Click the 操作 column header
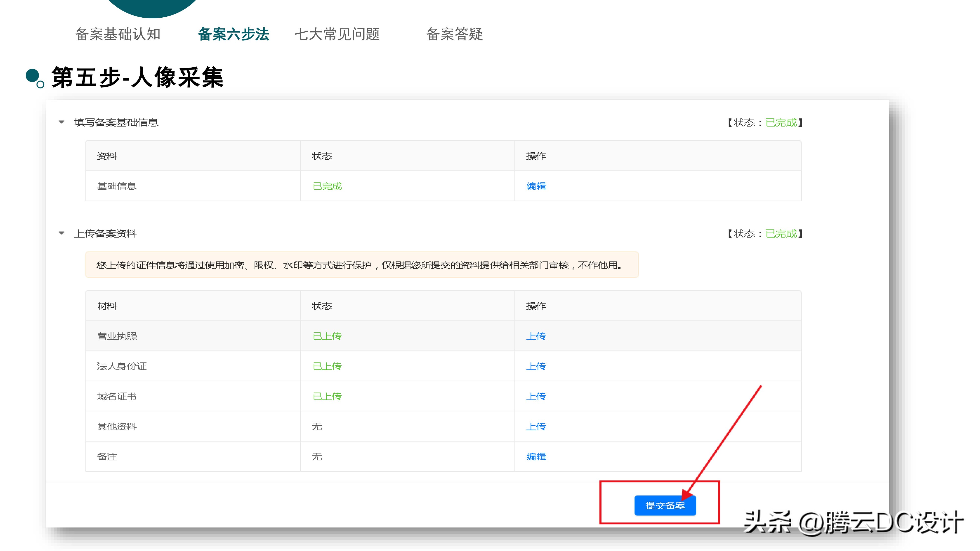The width and height of the screenshot is (980, 551). [x=536, y=306]
